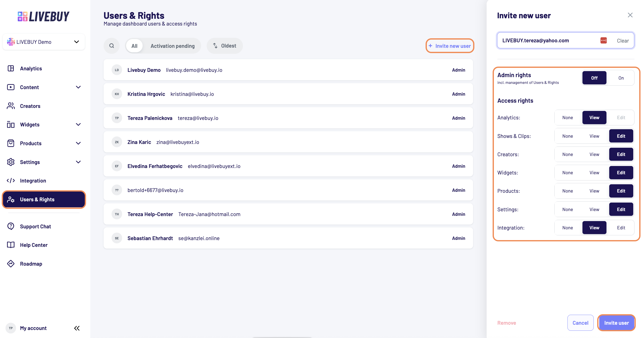The height and width of the screenshot is (338, 644).
Task: Click the Help Center book icon
Action: (x=11, y=245)
